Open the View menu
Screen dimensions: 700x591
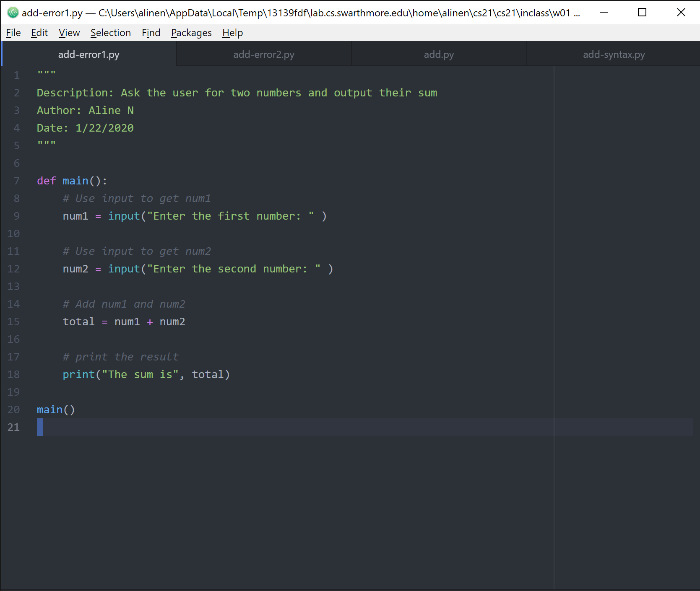(69, 33)
